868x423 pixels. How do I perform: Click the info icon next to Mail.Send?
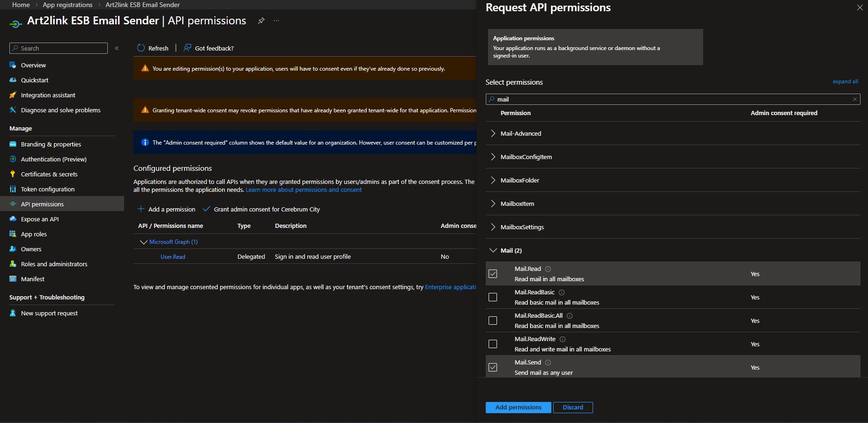(x=548, y=363)
